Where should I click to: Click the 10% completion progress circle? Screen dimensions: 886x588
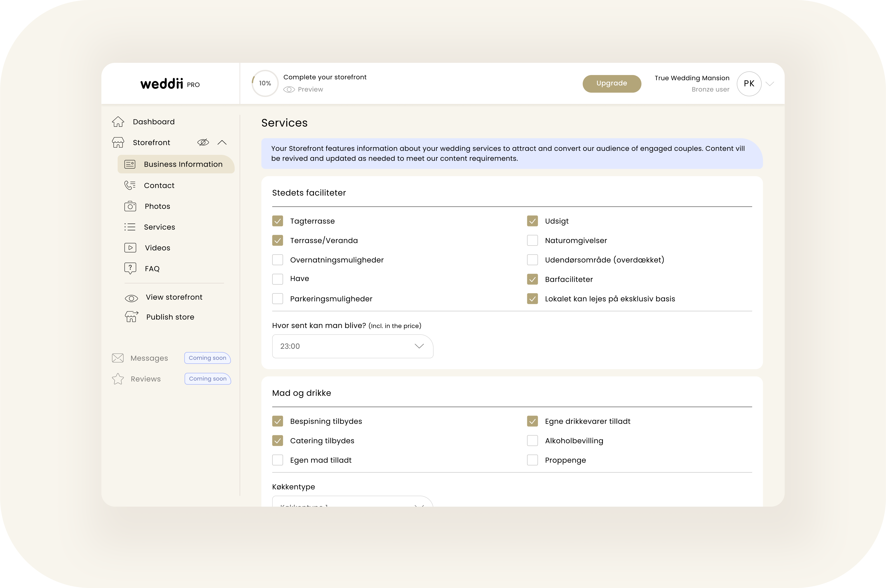tap(265, 83)
